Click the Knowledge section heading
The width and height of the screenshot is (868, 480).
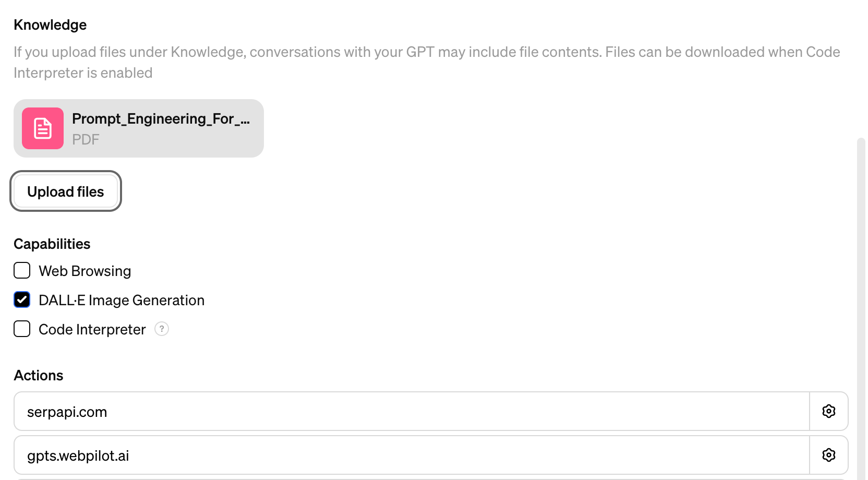click(x=50, y=25)
